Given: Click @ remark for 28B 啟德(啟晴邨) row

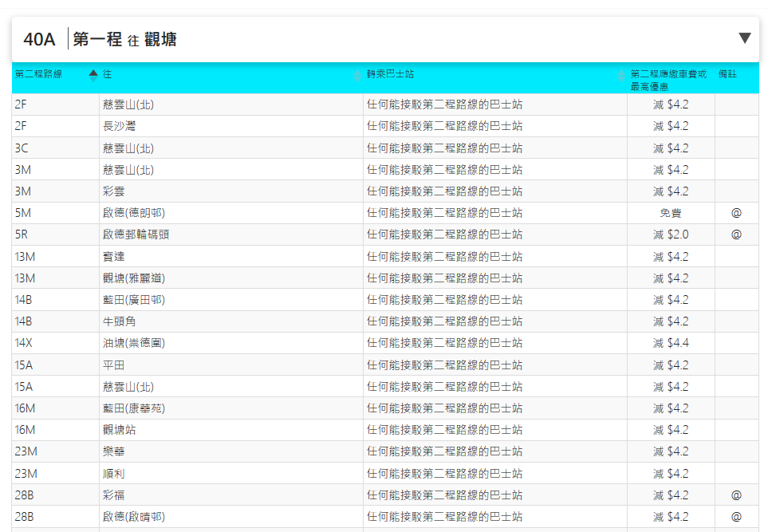Looking at the screenshot, I should click(x=736, y=516).
